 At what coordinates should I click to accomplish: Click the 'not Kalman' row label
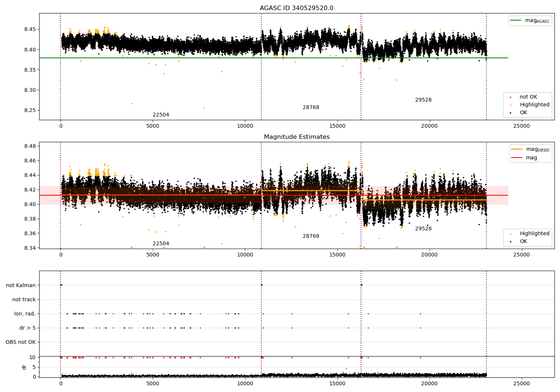click(x=21, y=285)
